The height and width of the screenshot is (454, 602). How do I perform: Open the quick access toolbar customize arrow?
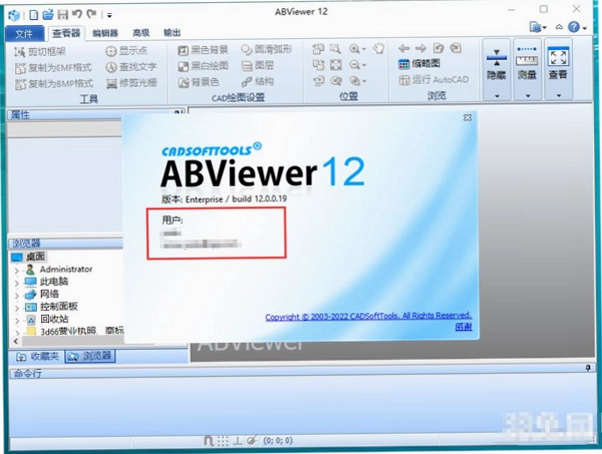tap(109, 16)
